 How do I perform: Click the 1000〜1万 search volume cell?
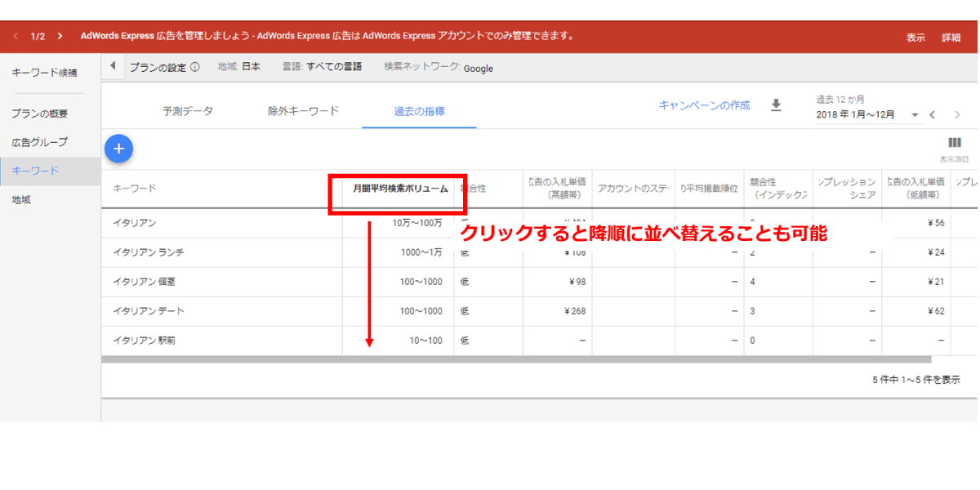[x=421, y=252]
